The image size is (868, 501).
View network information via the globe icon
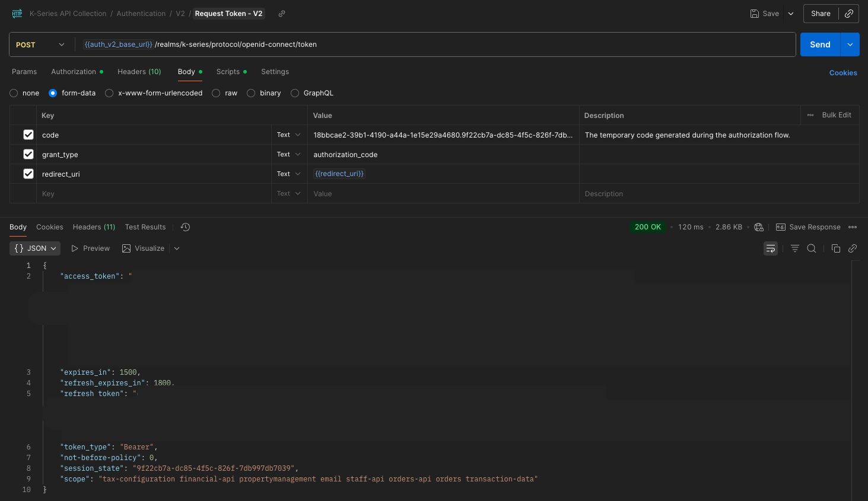(759, 226)
